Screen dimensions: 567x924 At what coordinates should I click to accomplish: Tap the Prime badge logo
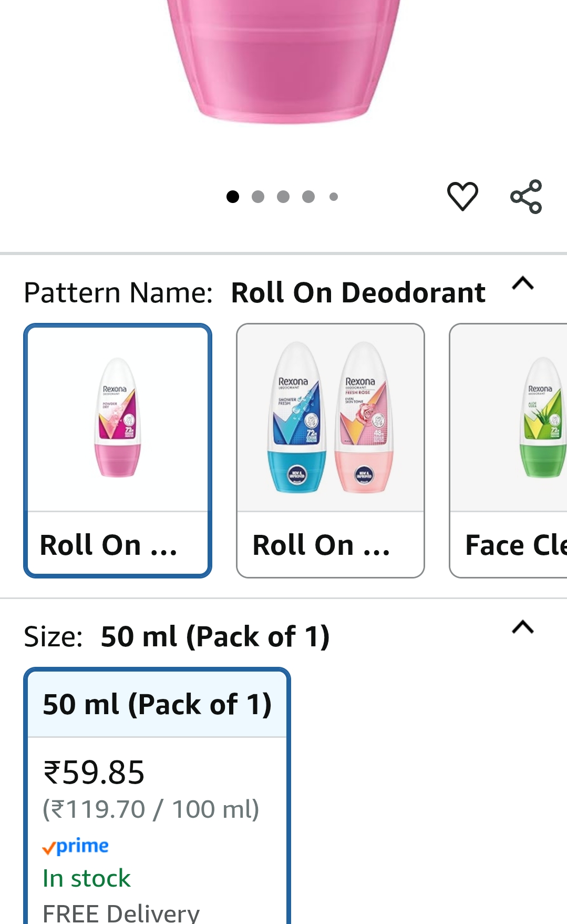(x=76, y=846)
